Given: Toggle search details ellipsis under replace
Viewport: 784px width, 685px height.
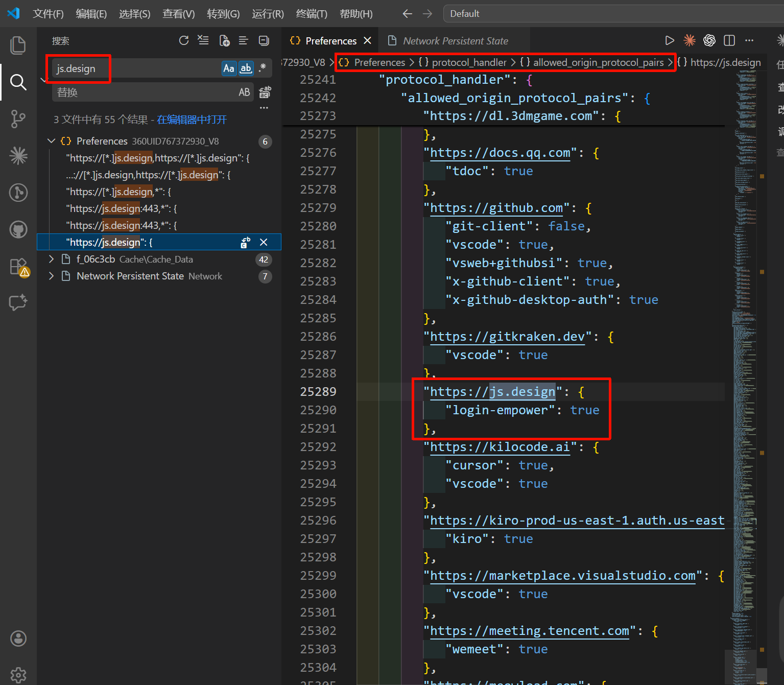Looking at the screenshot, I should [x=264, y=108].
